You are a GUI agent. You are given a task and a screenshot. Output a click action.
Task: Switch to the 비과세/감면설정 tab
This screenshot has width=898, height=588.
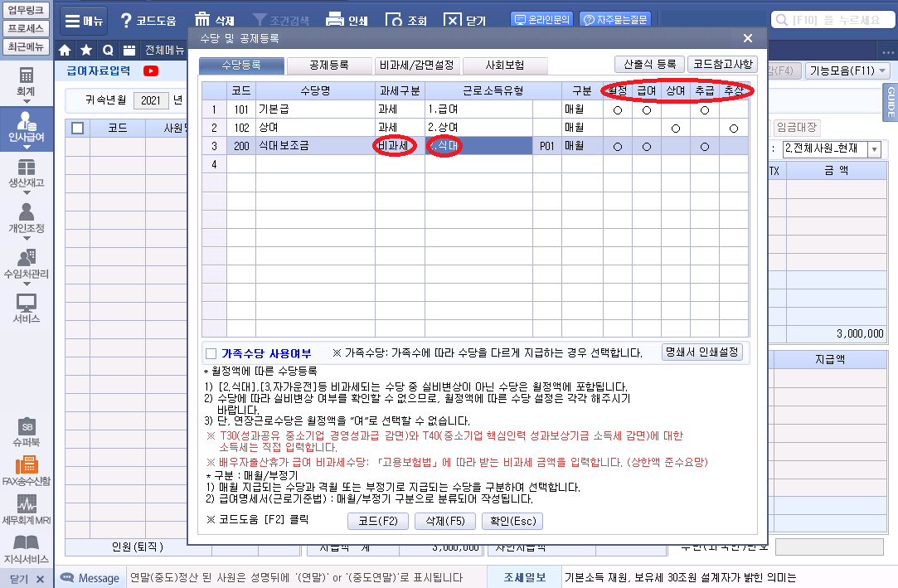tap(417, 66)
